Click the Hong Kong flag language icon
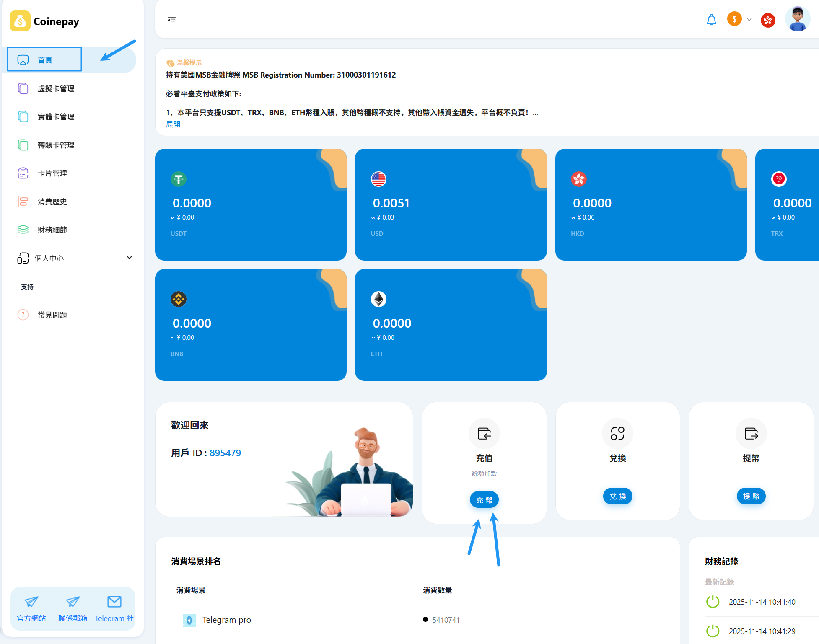Image resolution: width=819 pixels, height=644 pixels. [768, 20]
